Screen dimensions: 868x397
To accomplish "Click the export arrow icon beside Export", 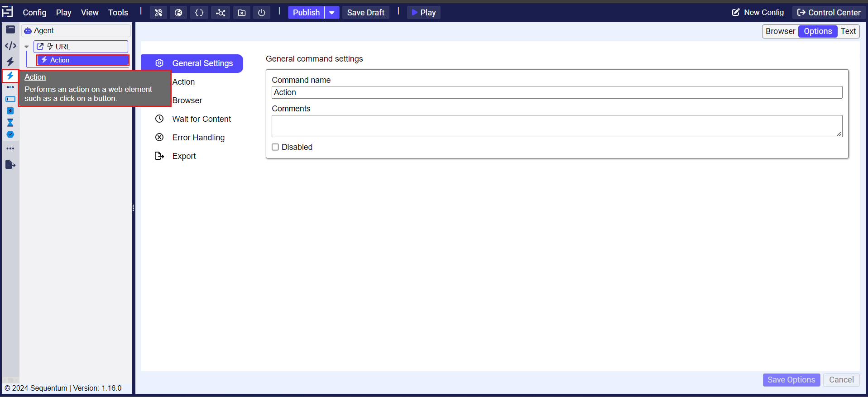I will click(159, 156).
